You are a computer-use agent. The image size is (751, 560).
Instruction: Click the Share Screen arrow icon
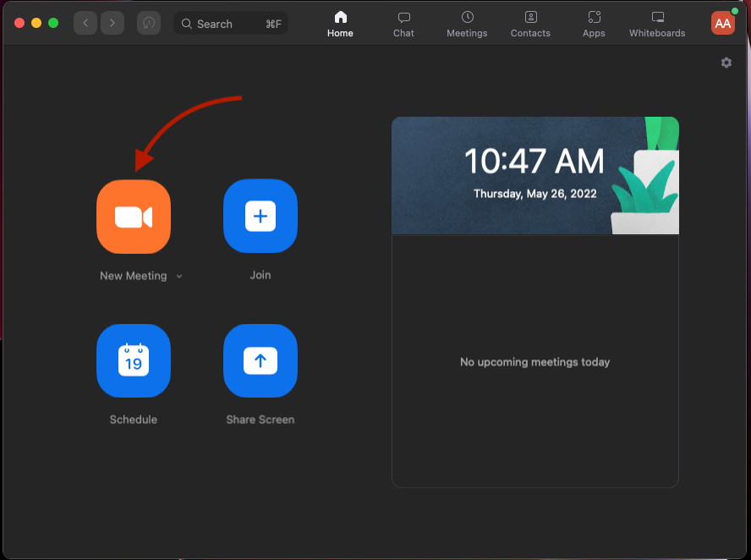tap(260, 360)
